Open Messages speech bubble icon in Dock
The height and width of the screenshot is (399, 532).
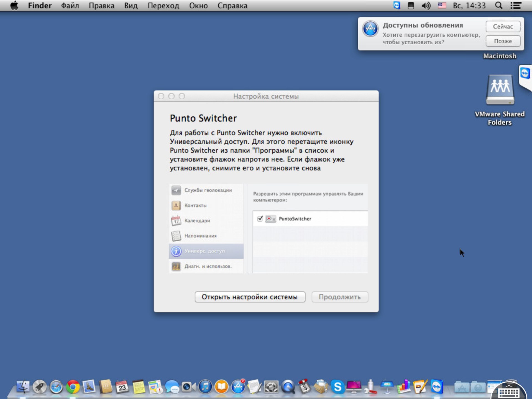pyautogui.click(x=172, y=387)
